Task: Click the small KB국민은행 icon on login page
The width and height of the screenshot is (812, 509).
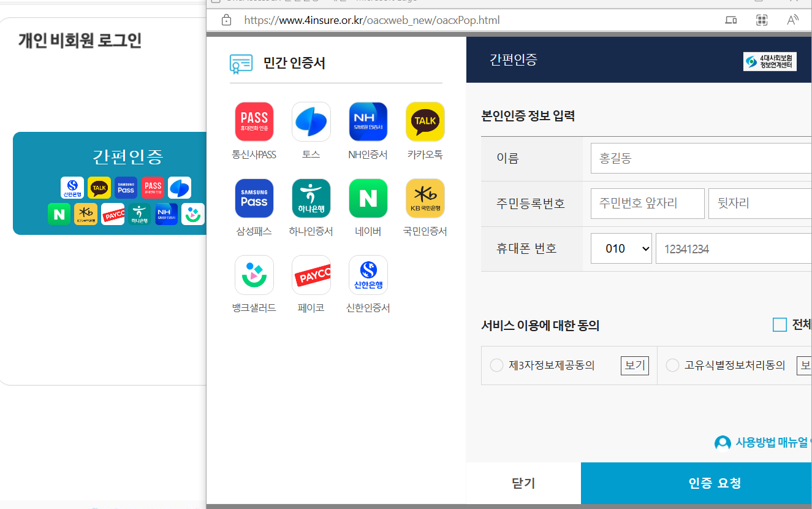Action: click(86, 214)
